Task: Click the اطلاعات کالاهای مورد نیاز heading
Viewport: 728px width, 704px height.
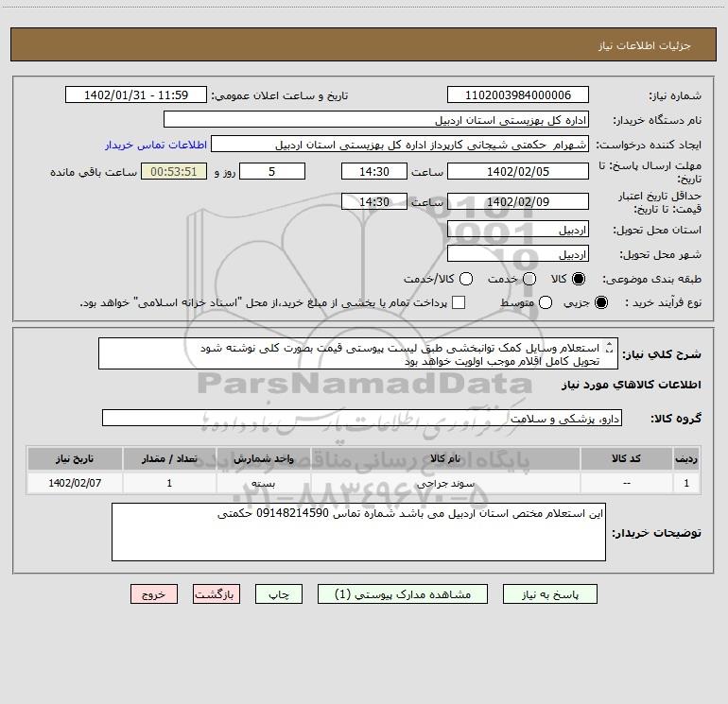Action: 632,385
